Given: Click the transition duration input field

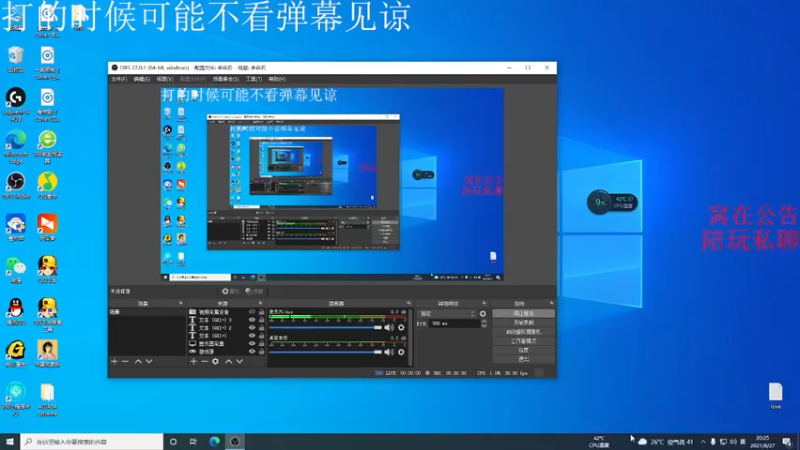Looking at the screenshot, I should (x=454, y=323).
